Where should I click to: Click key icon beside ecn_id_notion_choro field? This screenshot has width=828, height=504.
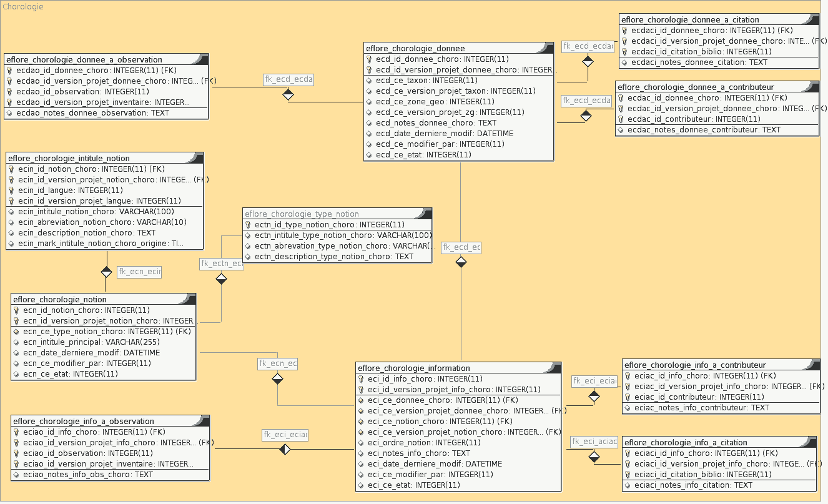pos(17,310)
